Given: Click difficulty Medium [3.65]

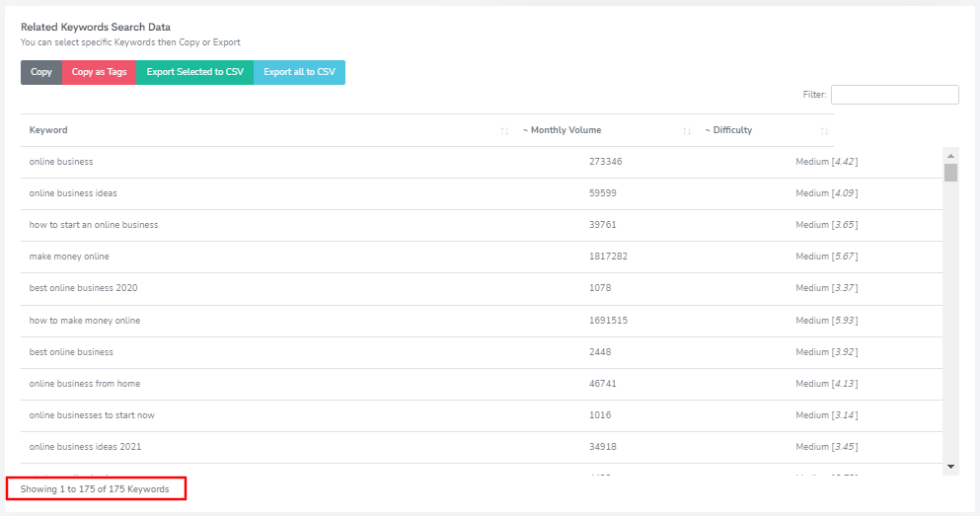Looking at the screenshot, I should [827, 225].
